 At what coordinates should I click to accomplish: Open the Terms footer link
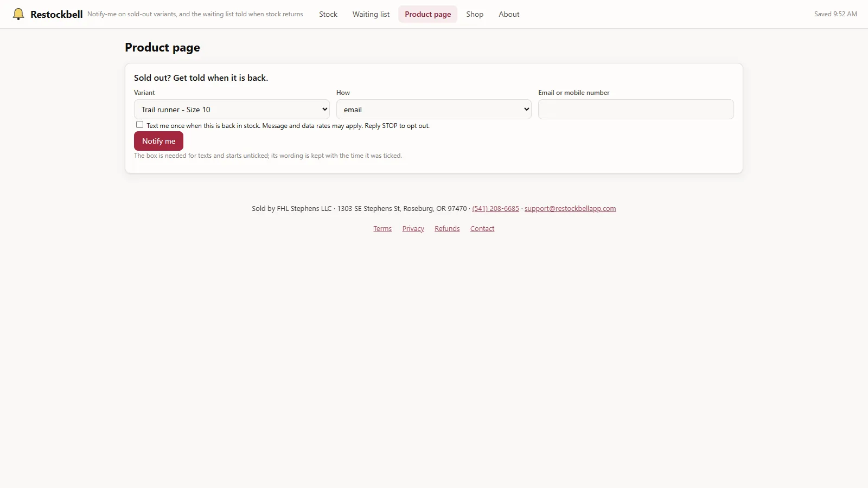382,229
